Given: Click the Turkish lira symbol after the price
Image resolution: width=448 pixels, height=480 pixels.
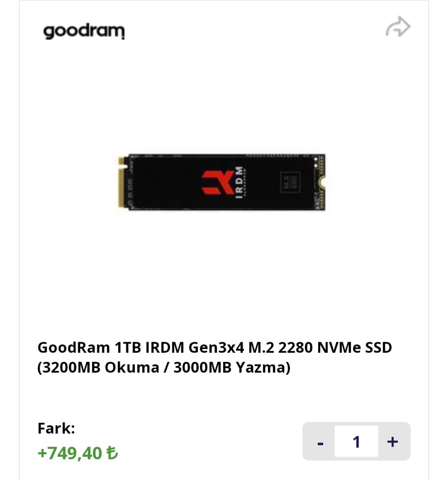Looking at the screenshot, I should click(112, 453).
